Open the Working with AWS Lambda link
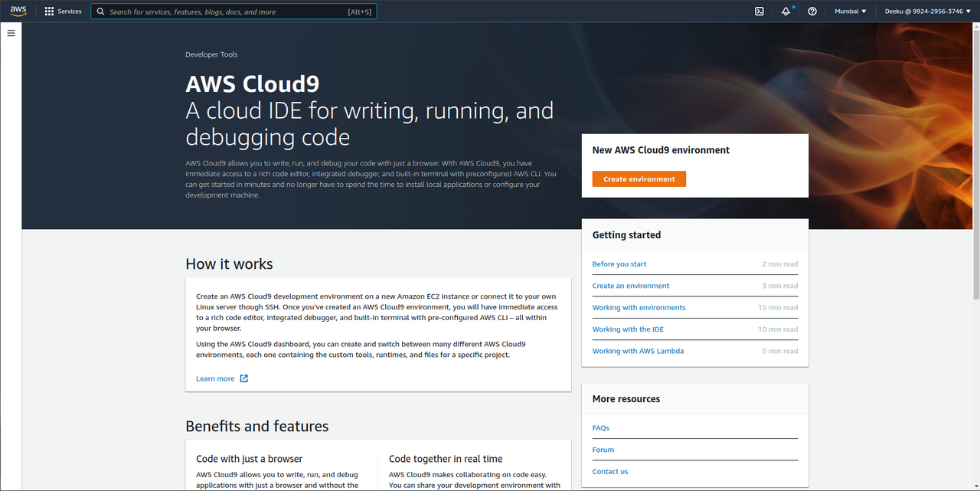Viewport: 980px width, 491px height. (638, 352)
